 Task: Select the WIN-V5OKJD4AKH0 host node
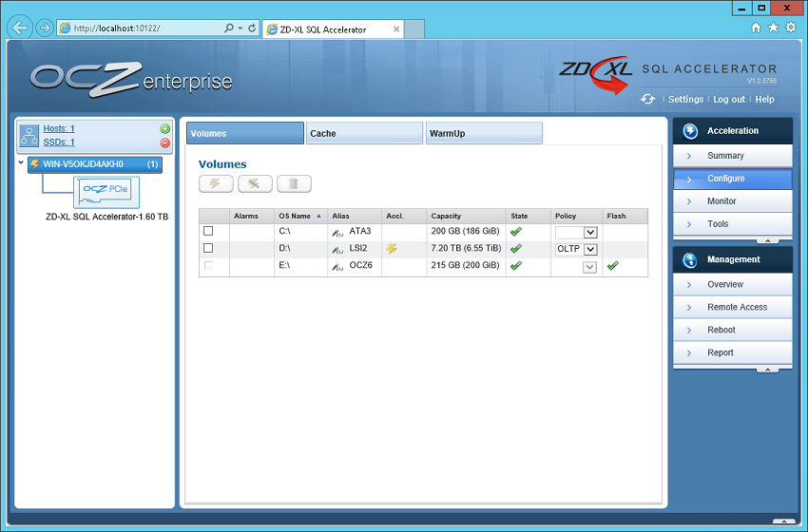click(x=95, y=164)
